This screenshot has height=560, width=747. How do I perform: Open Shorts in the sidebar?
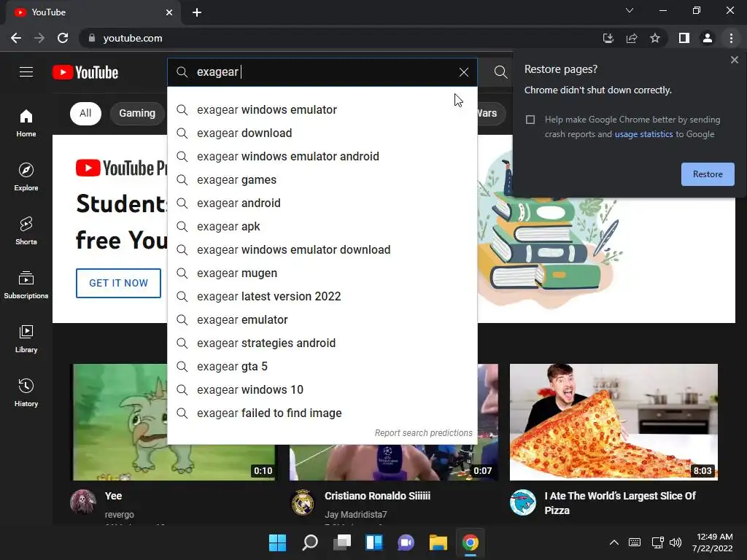pyautogui.click(x=26, y=231)
